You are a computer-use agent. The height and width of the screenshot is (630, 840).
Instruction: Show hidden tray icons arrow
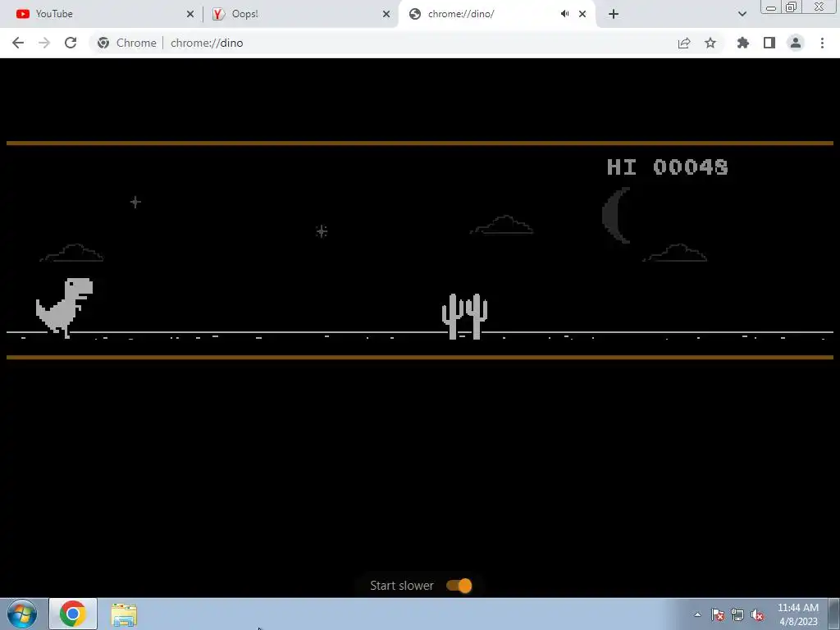pos(697,614)
